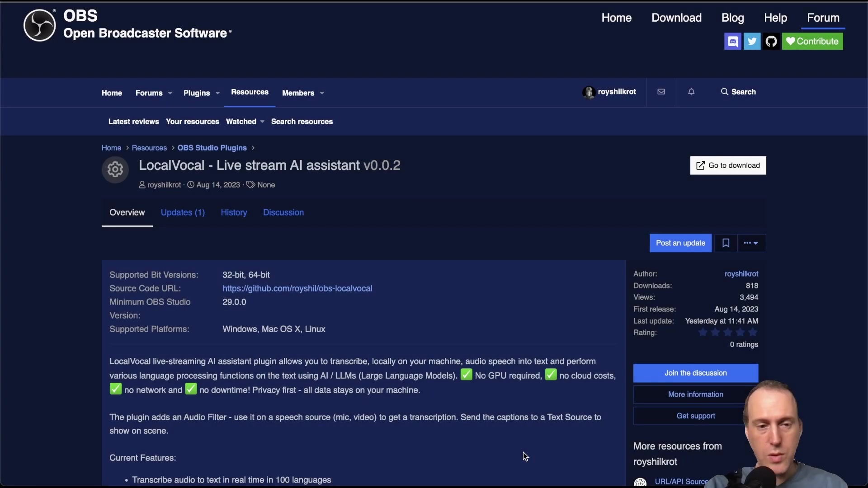The height and width of the screenshot is (488, 868).
Task: Click the Post an update button
Action: [681, 243]
